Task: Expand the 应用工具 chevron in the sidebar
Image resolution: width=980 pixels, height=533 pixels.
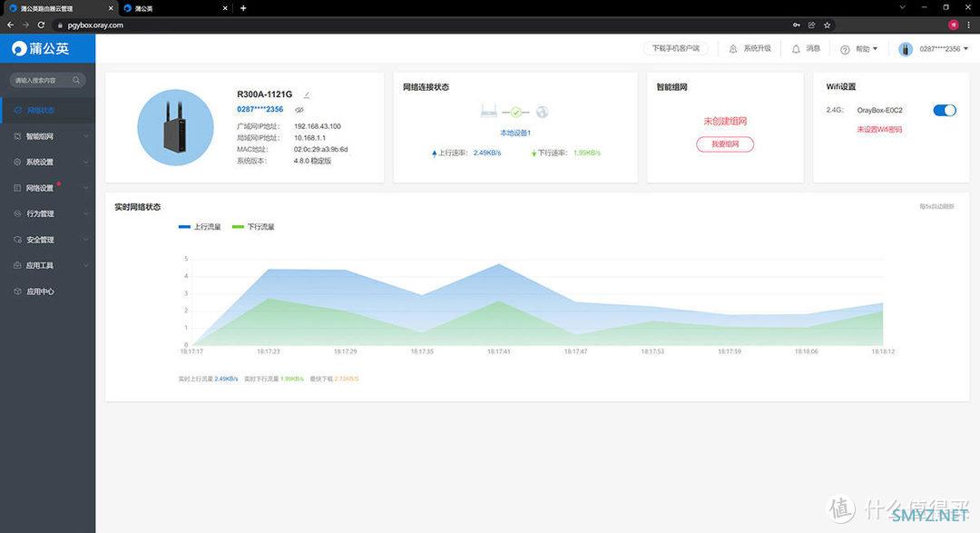Action: click(x=85, y=265)
